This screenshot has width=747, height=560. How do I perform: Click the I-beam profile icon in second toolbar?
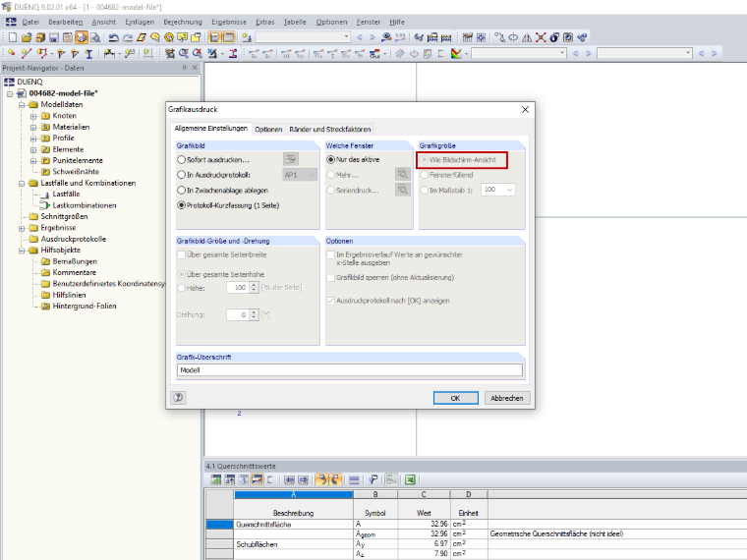coord(88,54)
